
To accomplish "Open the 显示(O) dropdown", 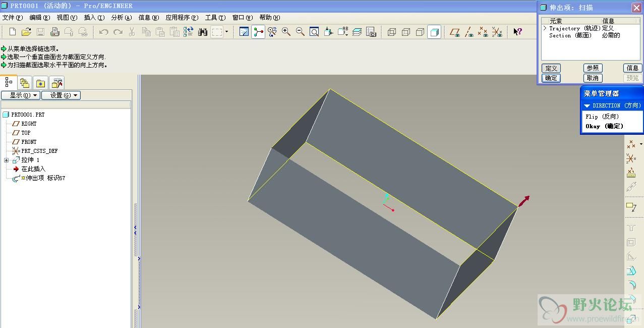I will pyautogui.click(x=21, y=95).
